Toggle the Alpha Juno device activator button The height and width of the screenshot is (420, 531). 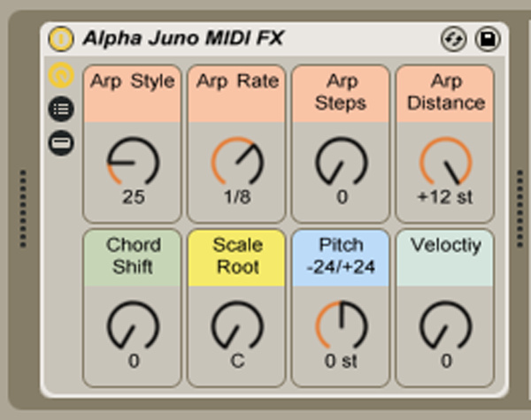60,38
